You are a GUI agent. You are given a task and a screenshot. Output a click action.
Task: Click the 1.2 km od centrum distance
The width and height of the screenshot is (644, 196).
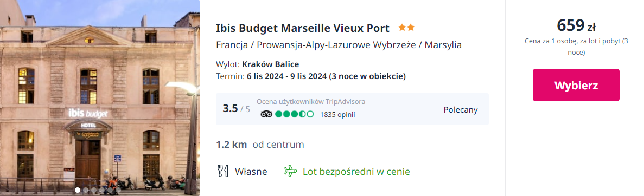coord(260,145)
